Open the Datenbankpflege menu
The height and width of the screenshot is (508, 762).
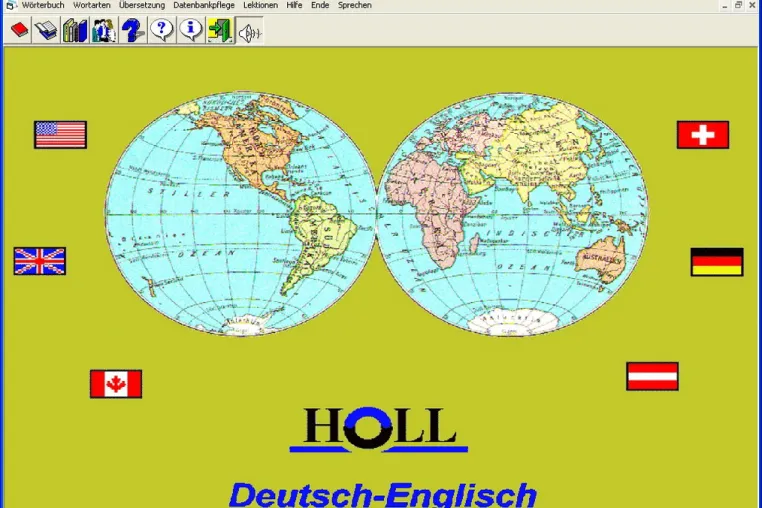pos(204,5)
